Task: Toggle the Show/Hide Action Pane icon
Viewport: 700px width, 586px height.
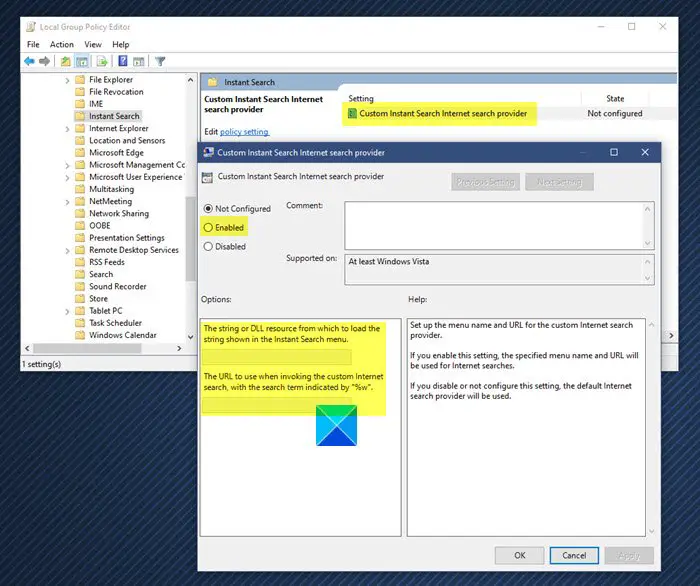Action: click(x=139, y=61)
